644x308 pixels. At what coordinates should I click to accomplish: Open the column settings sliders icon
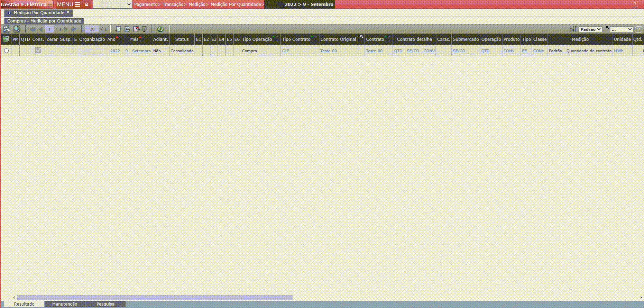click(573, 29)
